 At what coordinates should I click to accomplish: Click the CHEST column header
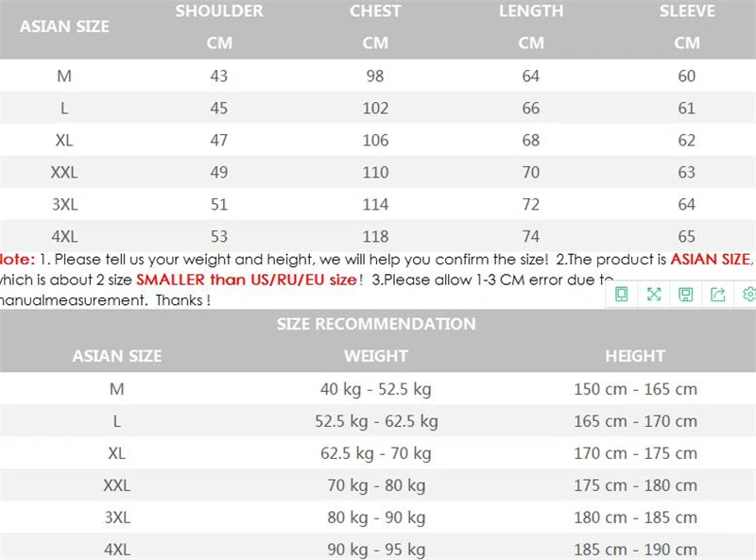click(x=375, y=11)
